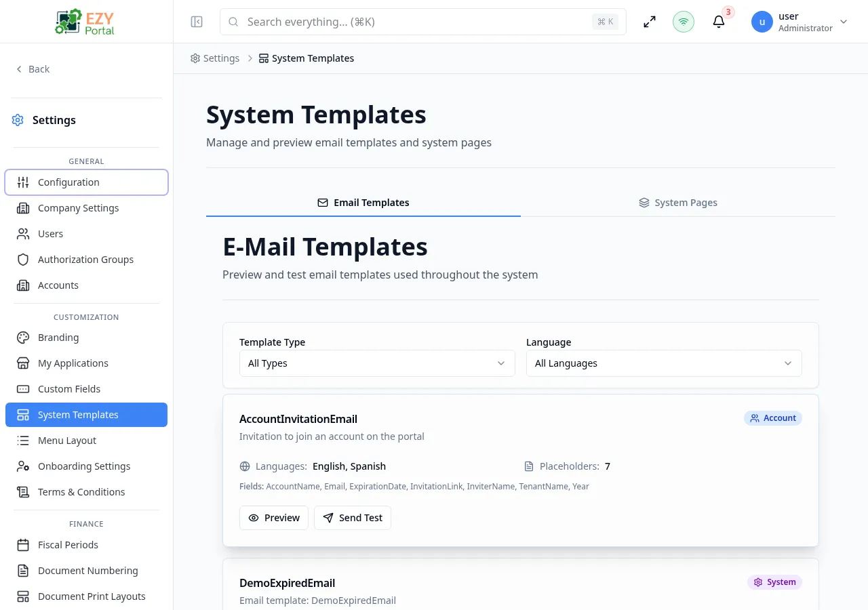
Task: Click the Terms & Conditions scroll icon
Action: pyautogui.click(x=23, y=492)
